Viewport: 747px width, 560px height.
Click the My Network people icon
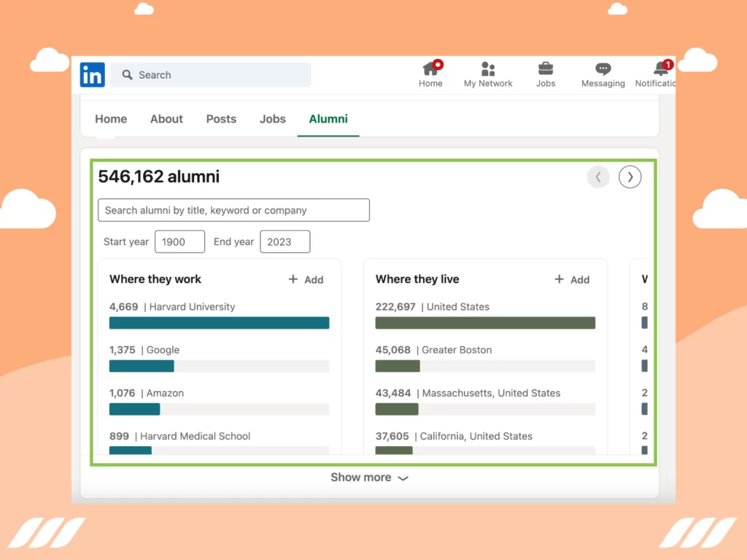(x=487, y=69)
